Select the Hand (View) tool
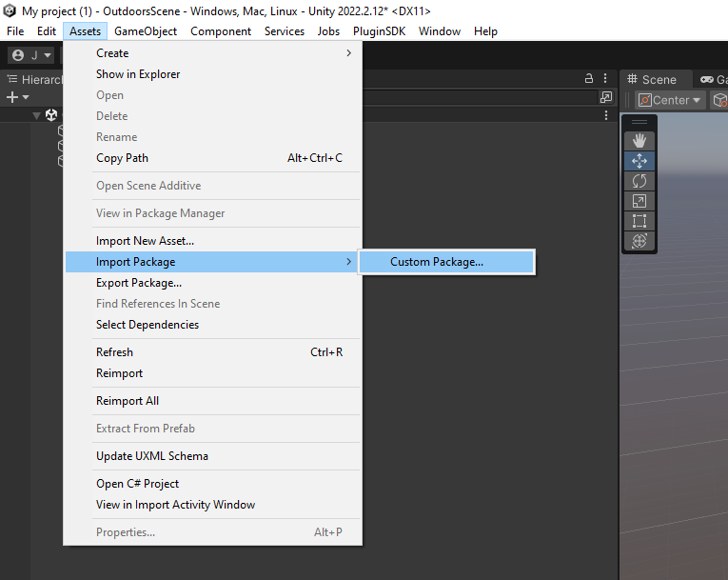Image resolution: width=728 pixels, height=580 pixels. coord(639,140)
